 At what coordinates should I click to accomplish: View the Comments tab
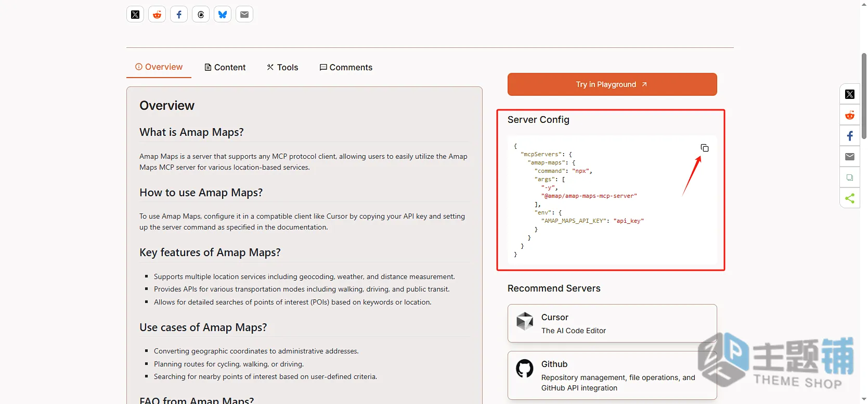tap(346, 67)
